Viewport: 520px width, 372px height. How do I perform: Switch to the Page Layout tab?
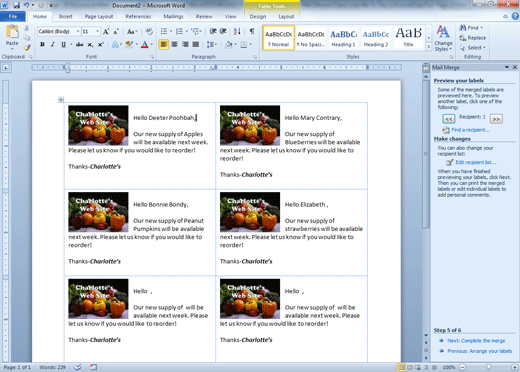99,16
